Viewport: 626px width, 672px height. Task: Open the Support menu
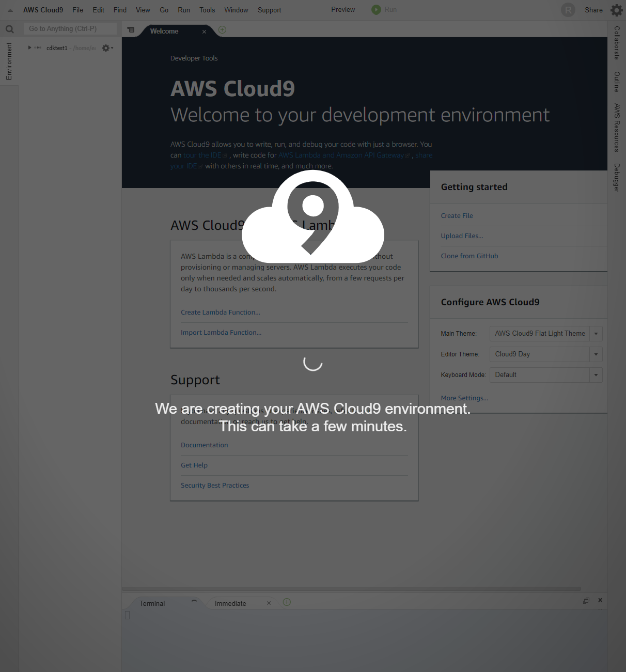click(270, 10)
